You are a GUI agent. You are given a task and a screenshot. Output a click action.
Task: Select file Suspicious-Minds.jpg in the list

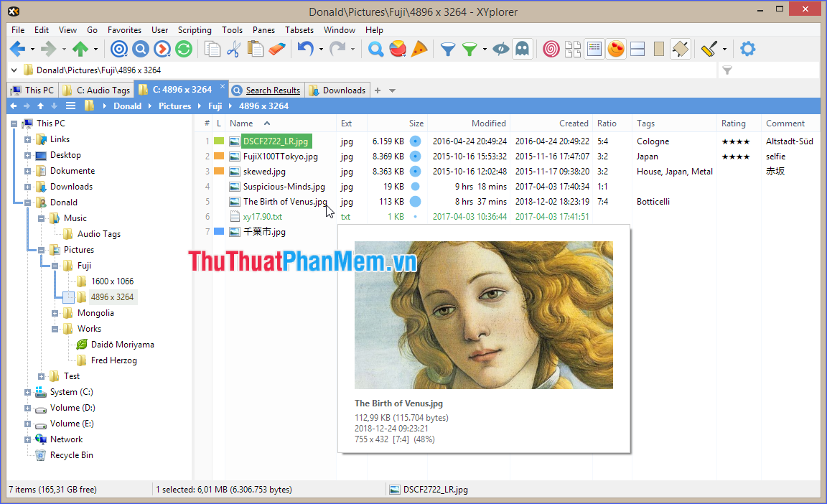click(284, 187)
